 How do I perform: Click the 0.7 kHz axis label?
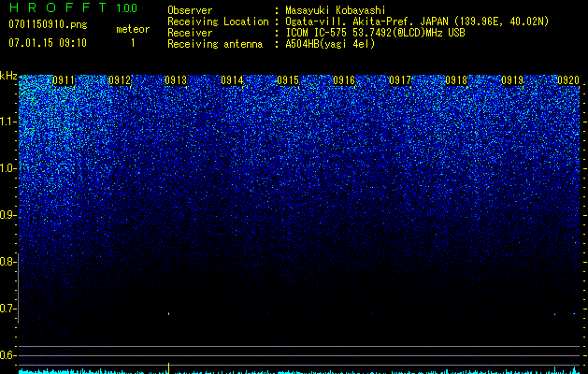tap(7, 309)
